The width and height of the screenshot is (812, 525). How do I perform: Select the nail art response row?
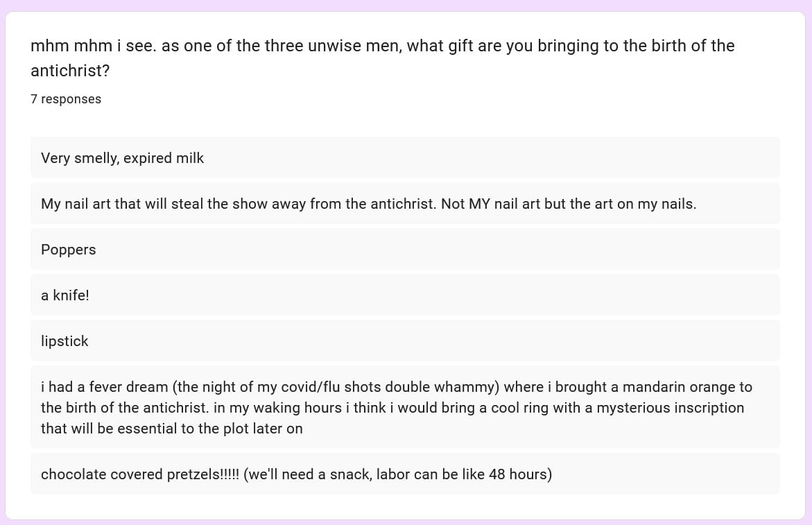[405, 203]
